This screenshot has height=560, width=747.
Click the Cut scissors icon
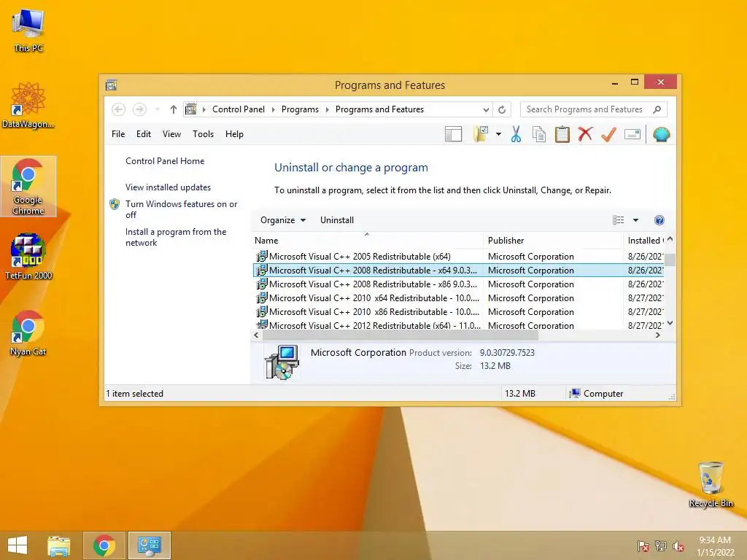(516, 134)
